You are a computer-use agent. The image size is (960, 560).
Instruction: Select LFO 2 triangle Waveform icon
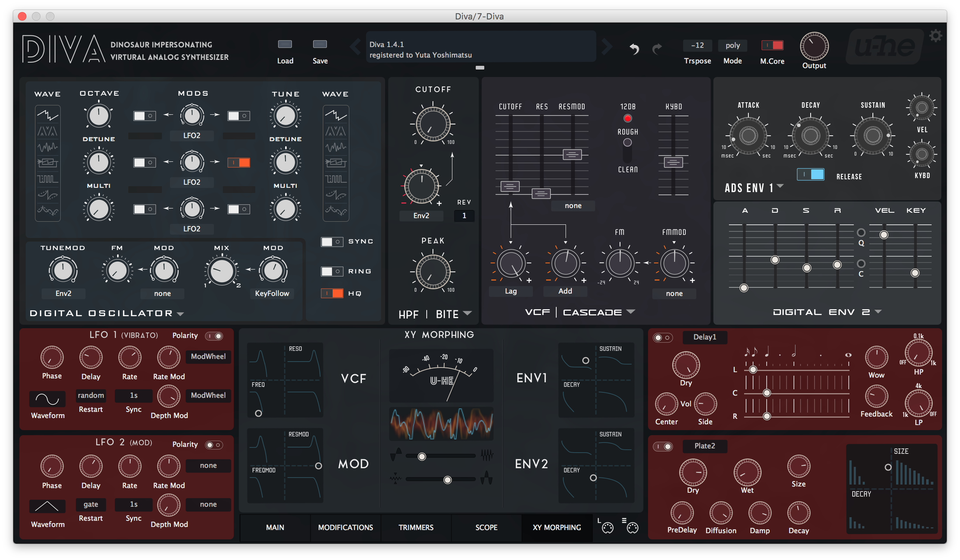pyautogui.click(x=47, y=506)
